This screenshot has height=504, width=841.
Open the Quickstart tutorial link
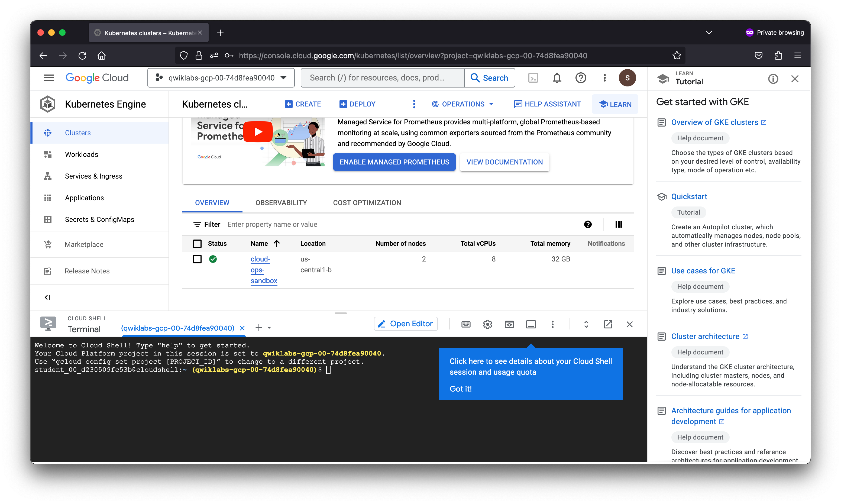(689, 197)
